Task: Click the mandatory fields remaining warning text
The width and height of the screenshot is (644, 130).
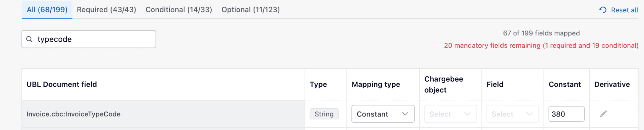Action: [x=541, y=45]
